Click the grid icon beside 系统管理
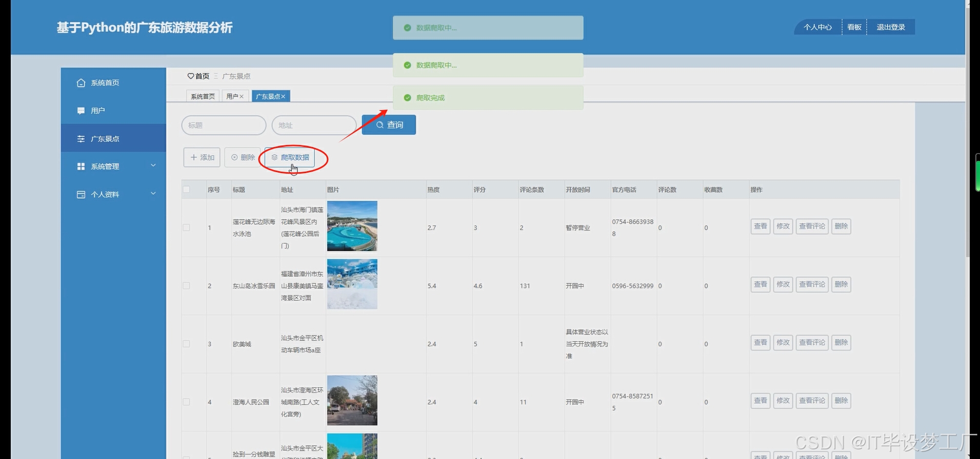The image size is (980, 459). [x=81, y=166]
